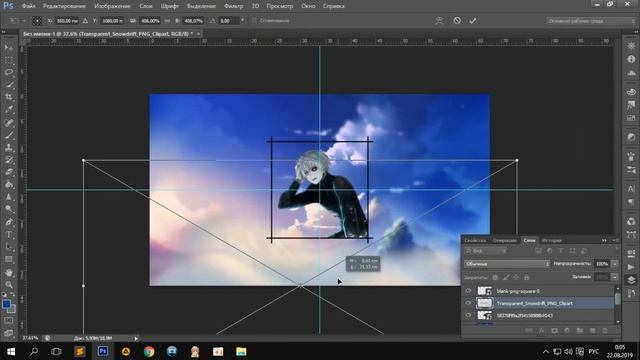Toggle lock transparent pixels

pos(495,277)
